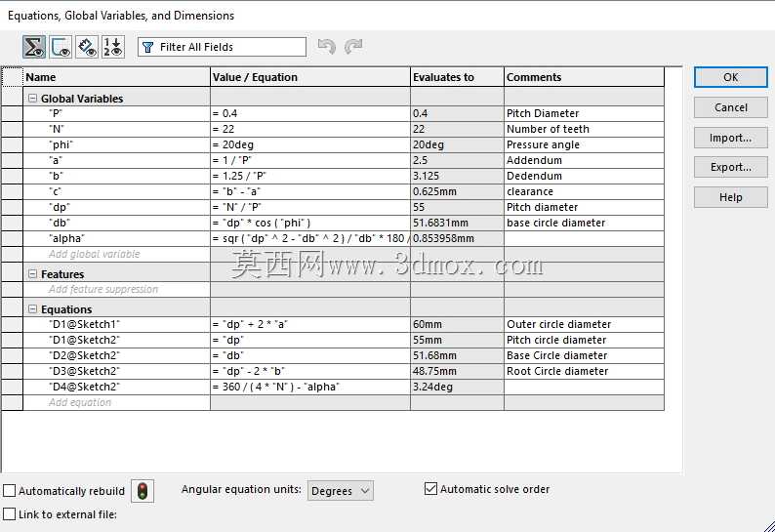Screen dimensions: 775x532
Task: Click the Add feature suppression cell
Action: click(x=117, y=289)
